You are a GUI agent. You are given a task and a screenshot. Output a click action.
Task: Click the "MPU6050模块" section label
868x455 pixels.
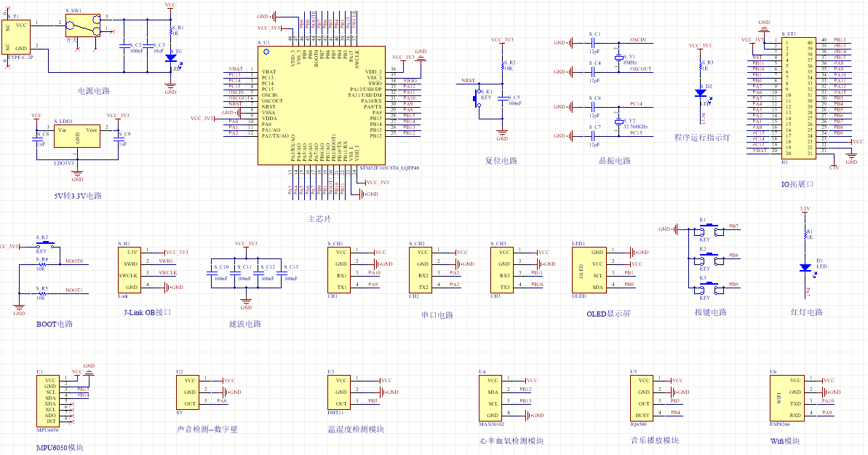[x=60, y=448]
